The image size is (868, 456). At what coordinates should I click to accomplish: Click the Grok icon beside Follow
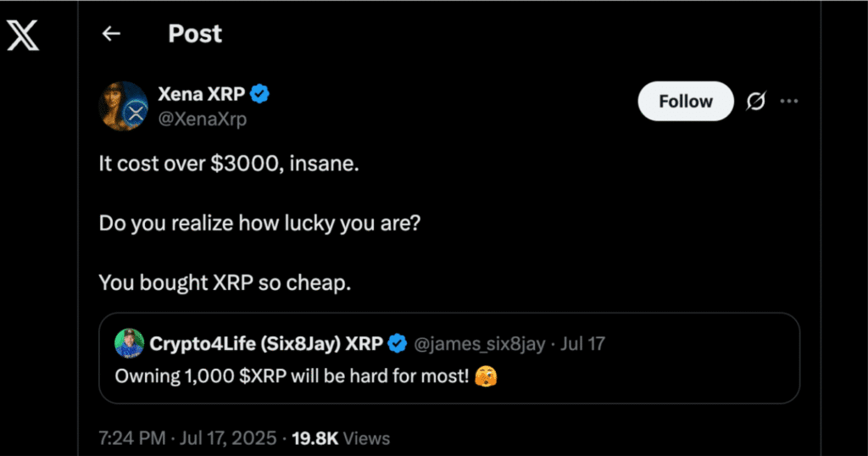pos(755,102)
